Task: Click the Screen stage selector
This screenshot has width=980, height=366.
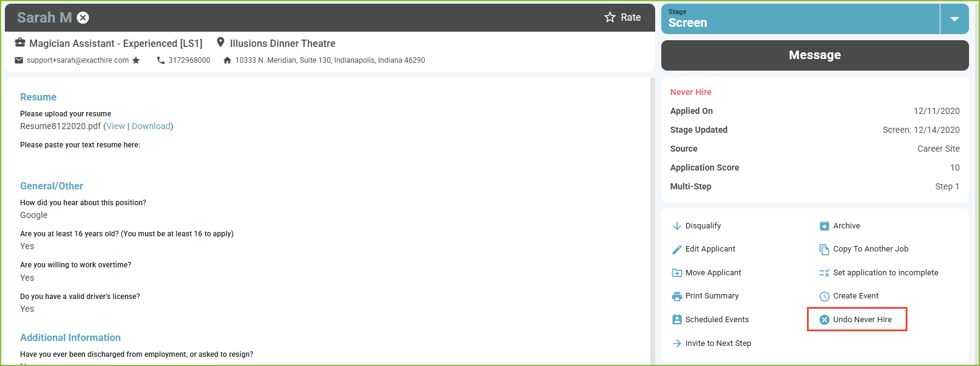Action: 800,19
